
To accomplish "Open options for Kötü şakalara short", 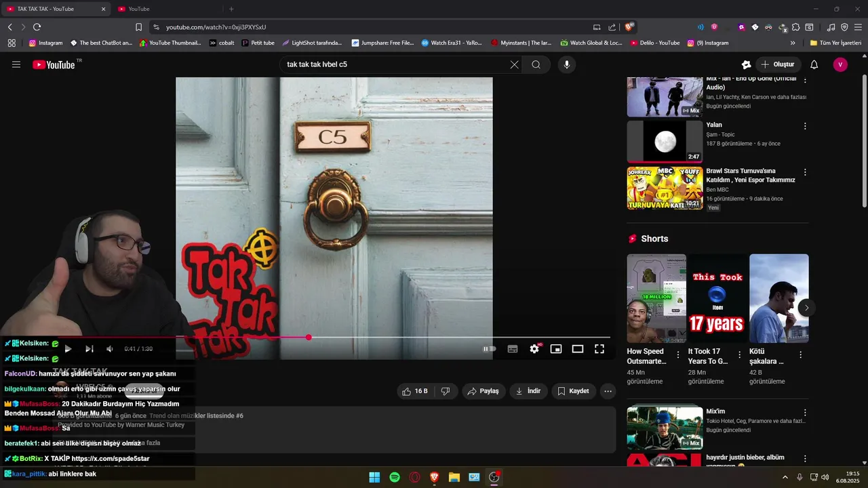I will tap(800, 354).
